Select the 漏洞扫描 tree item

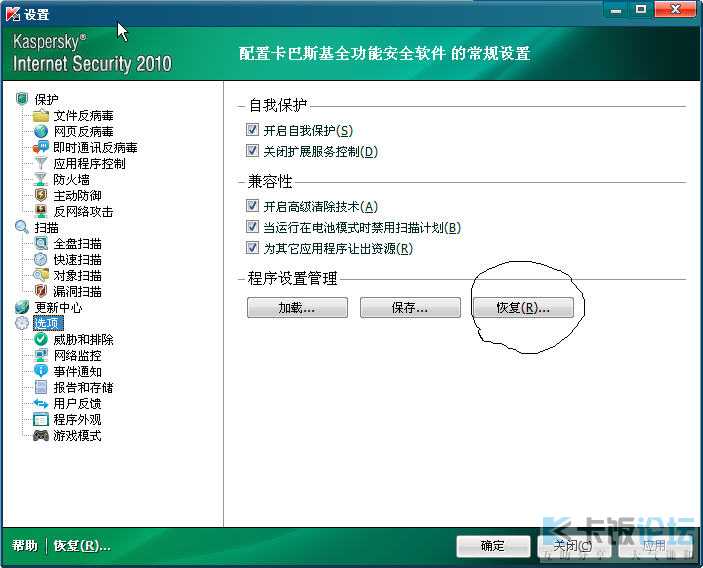click(x=78, y=291)
